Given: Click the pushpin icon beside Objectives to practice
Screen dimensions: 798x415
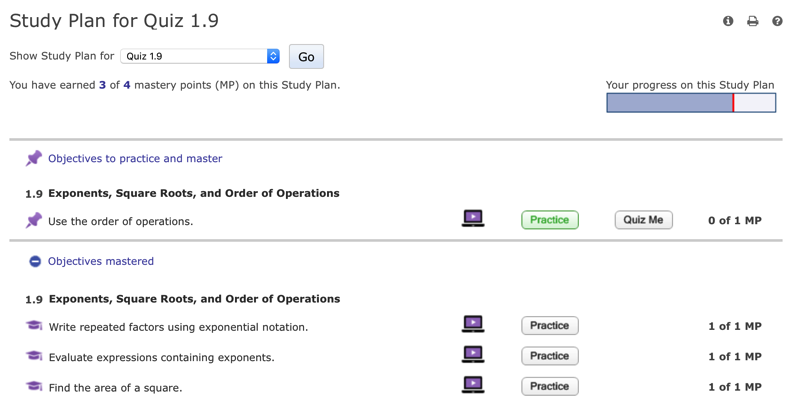Looking at the screenshot, I should tap(34, 158).
